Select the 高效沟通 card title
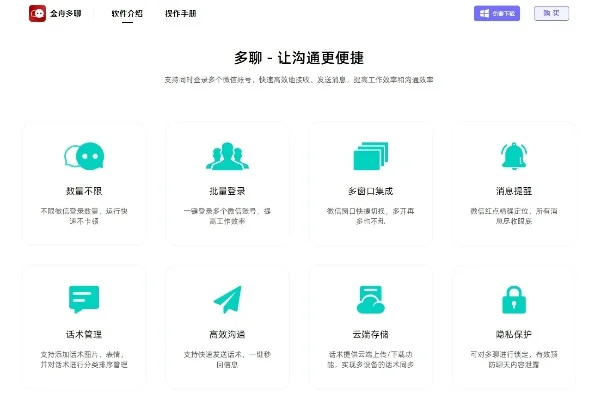 click(x=227, y=334)
